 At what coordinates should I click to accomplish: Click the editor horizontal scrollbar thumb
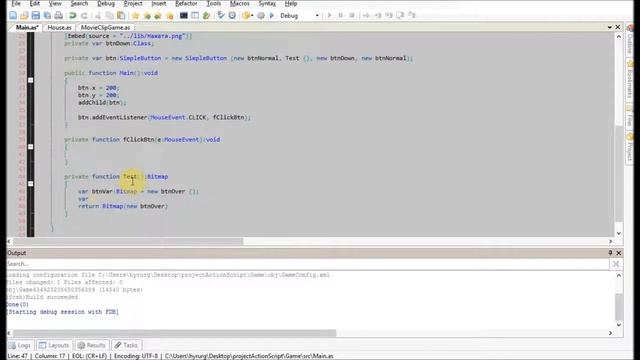[x=128, y=242]
